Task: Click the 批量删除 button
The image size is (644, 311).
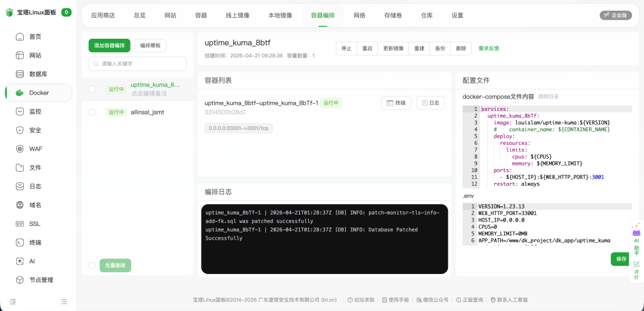Action: tap(116, 266)
